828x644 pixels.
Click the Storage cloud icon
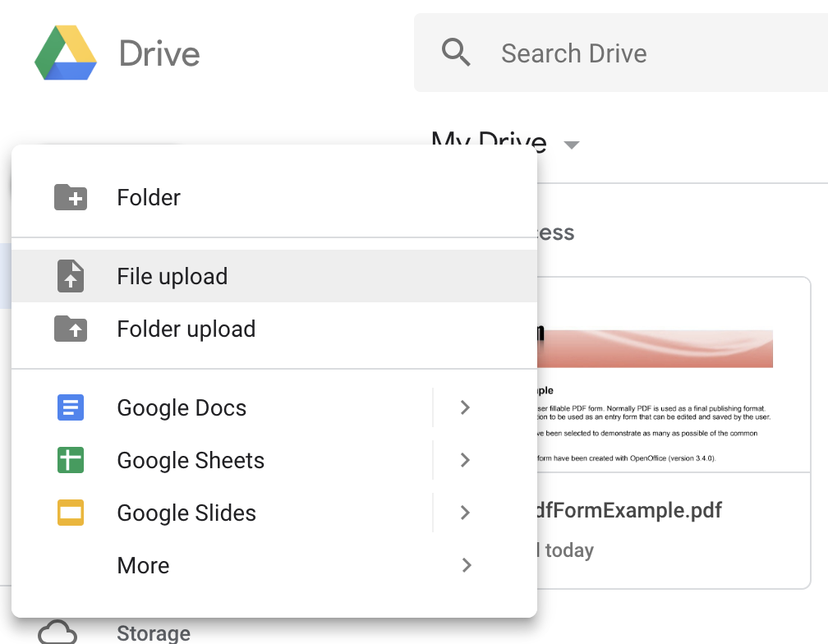tap(57, 632)
